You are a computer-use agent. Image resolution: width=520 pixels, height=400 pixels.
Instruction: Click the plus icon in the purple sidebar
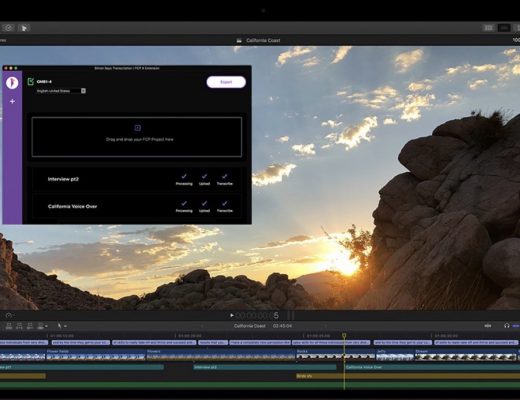[x=12, y=101]
